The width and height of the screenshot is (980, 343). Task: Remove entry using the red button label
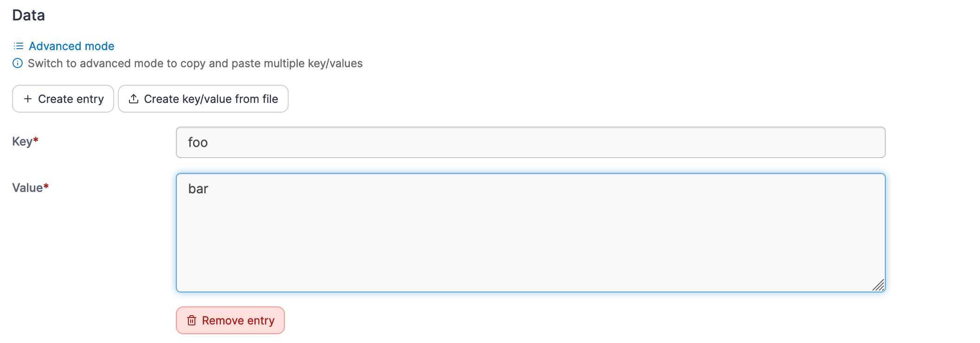click(238, 320)
